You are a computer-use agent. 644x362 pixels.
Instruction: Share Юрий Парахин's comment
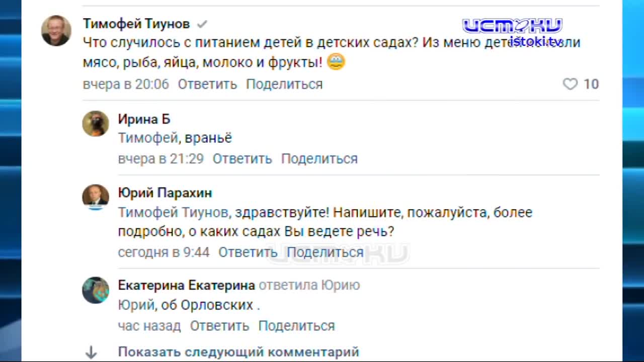point(326,252)
